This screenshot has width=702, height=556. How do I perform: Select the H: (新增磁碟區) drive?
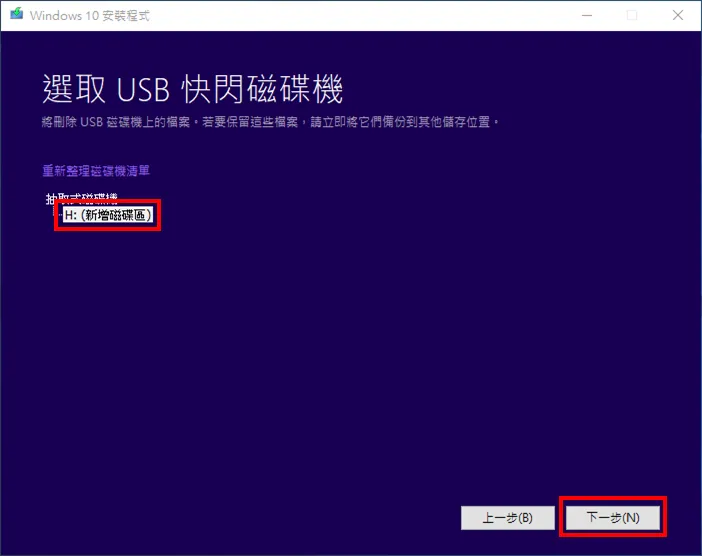coord(108,215)
